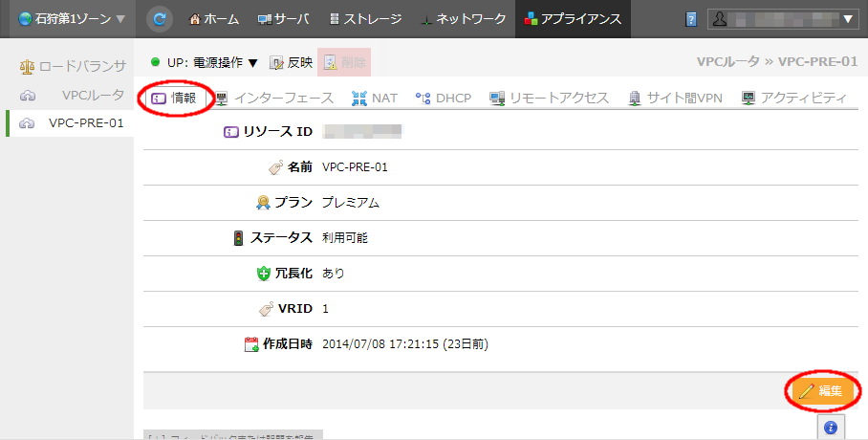Open the リモートアクセス tab
Image resolution: width=868 pixels, height=440 pixels.
click(x=549, y=99)
